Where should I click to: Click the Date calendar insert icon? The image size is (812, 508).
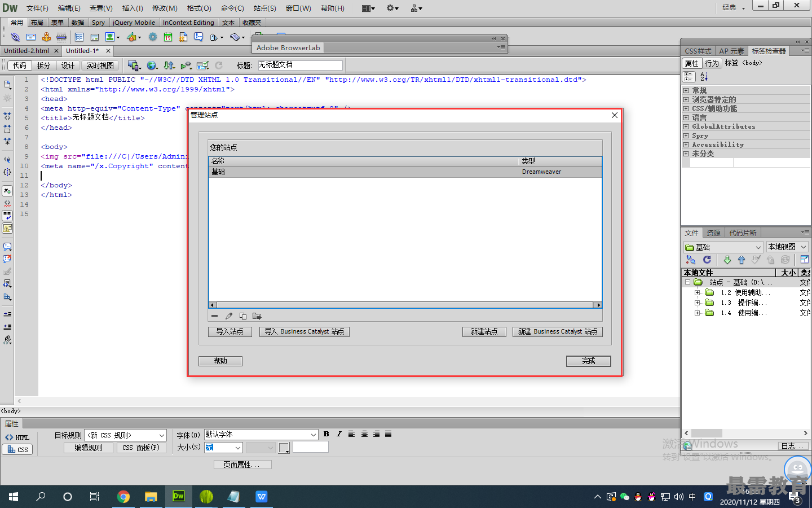coord(168,37)
